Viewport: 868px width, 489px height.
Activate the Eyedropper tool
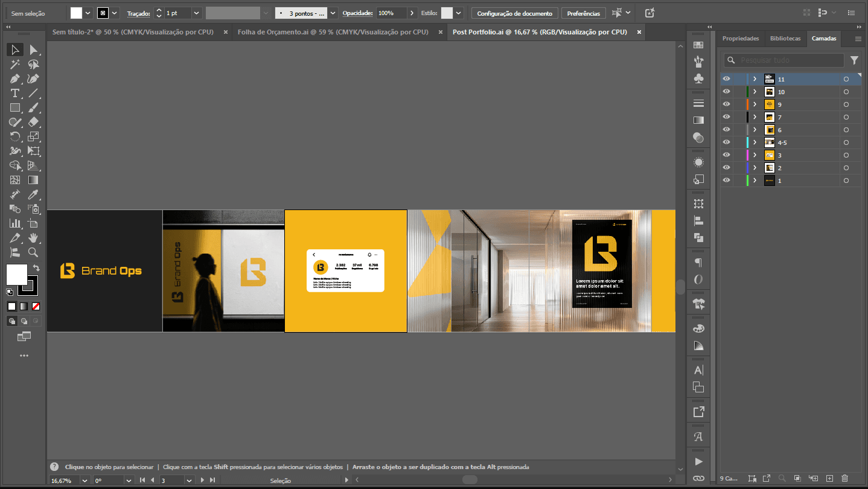click(x=34, y=194)
